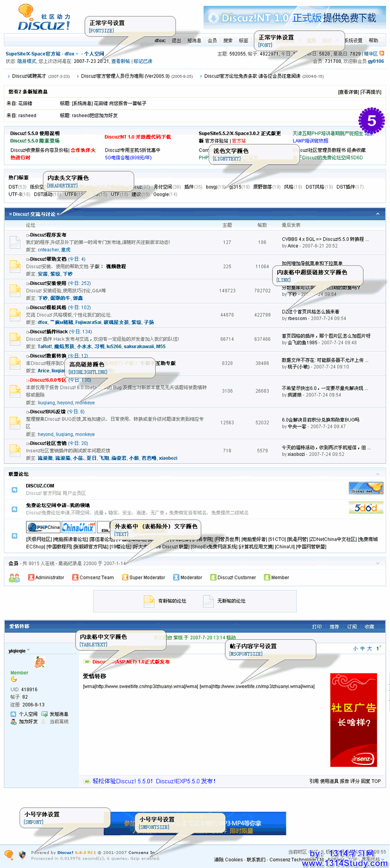This screenshot has height=868, width=390.
Task: Click the orange RSS feed icon
Action: (x=382, y=54)
